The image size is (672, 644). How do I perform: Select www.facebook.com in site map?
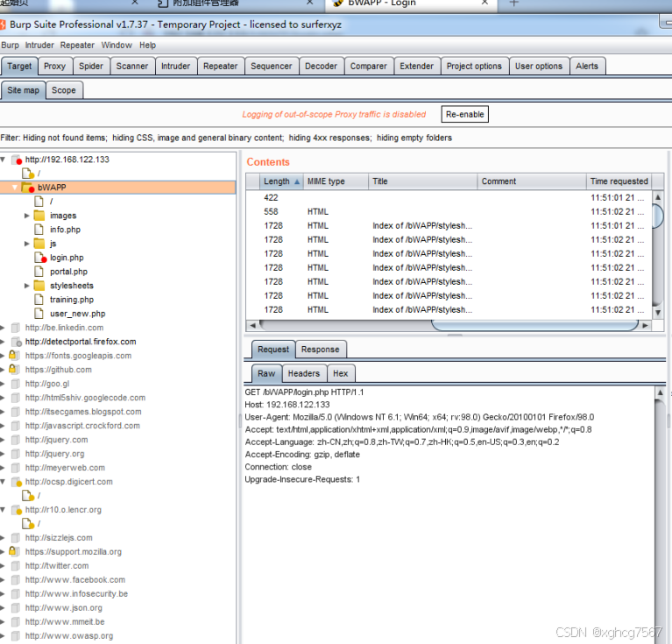(75, 580)
